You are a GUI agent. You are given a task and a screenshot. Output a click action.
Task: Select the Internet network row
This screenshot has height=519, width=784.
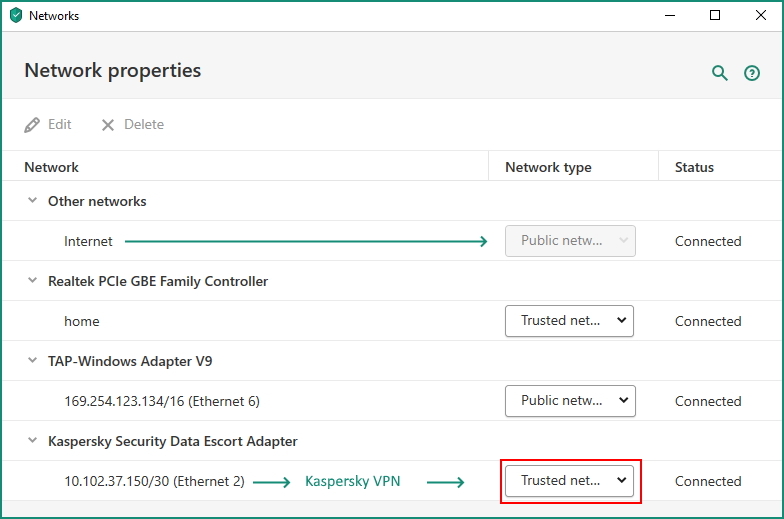[x=88, y=241]
